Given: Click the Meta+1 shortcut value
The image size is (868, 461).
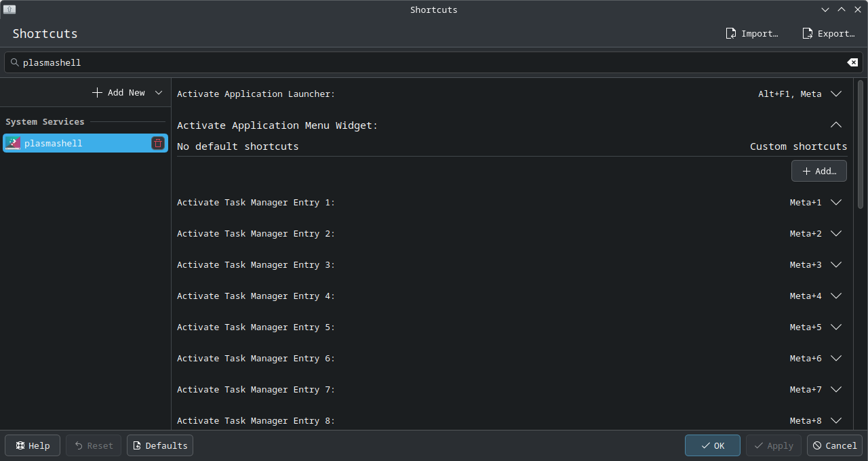Looking at the screenshot, I should [x=806, y=202].
